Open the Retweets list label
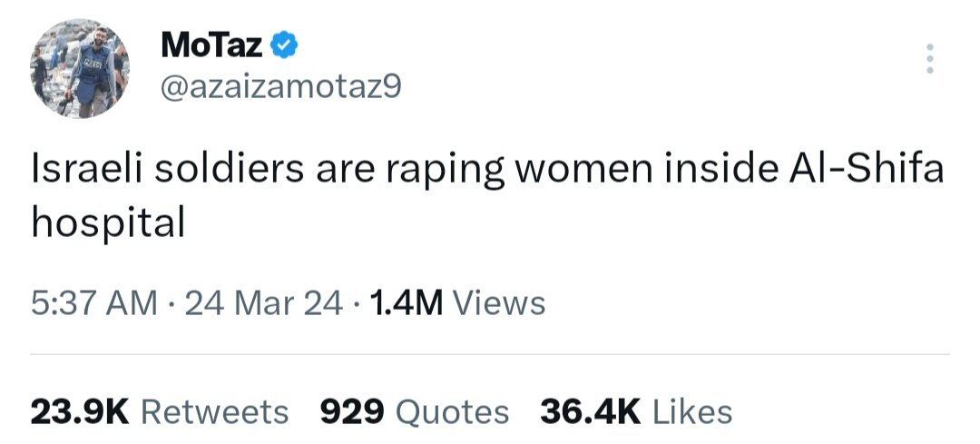The height and width of the screenshot is (444, 980). 215,412
